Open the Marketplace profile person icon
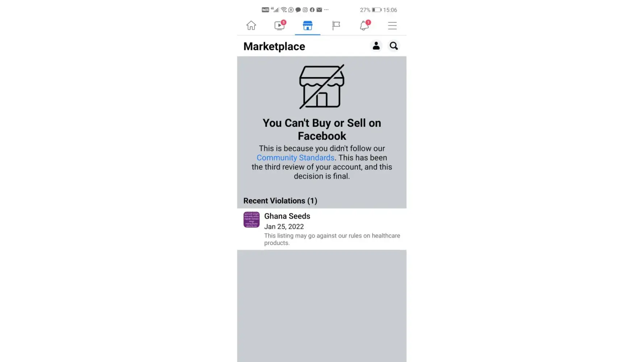Screen dimensions: 644x362 [376, 46]
